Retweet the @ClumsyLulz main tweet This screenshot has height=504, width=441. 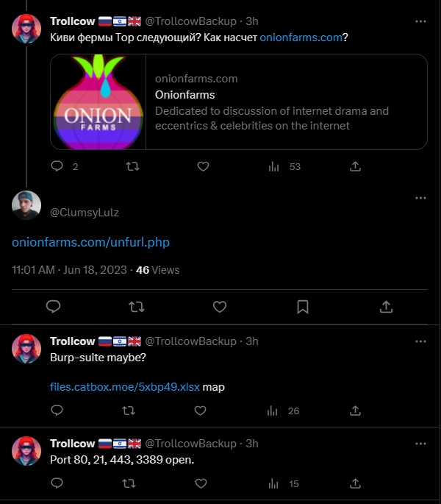click(x=136, y=306)
